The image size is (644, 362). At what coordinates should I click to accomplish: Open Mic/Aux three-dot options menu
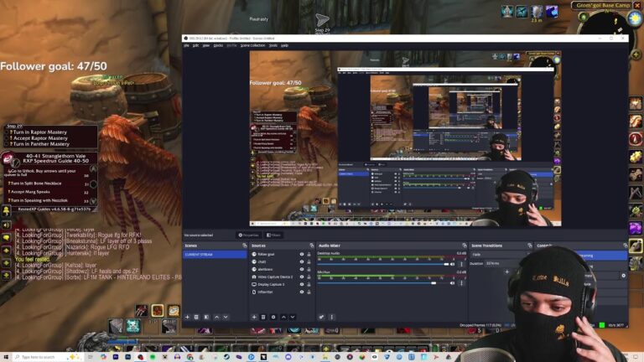click(x=461, y=283)
